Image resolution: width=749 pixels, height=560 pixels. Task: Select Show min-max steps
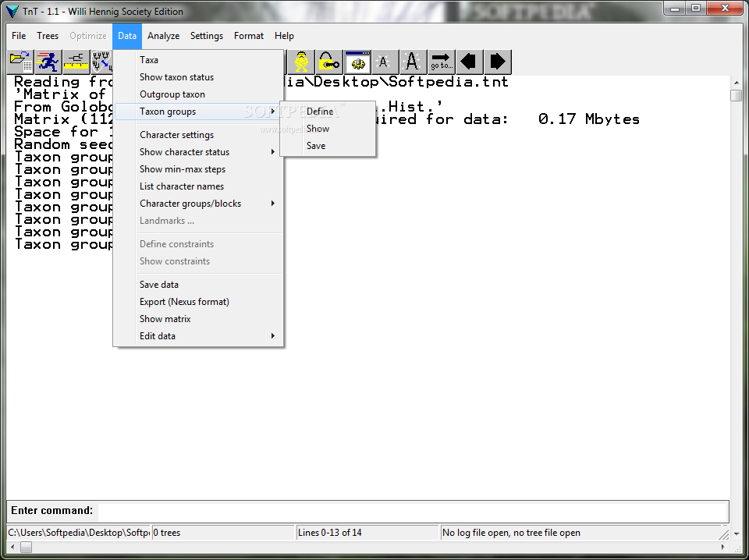point(198,169)
